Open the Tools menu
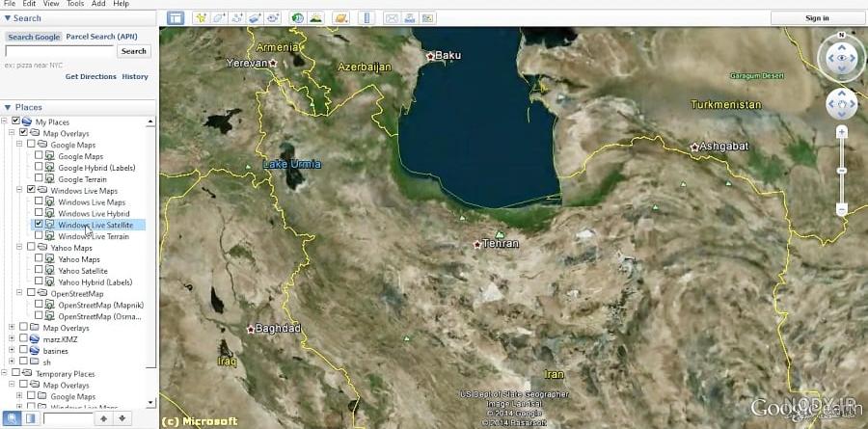 (75, 3)
